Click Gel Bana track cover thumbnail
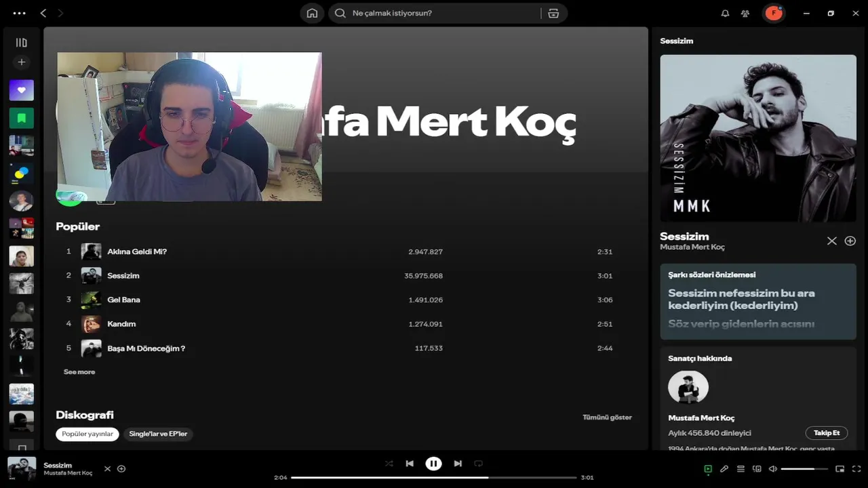 (x=91, y=300)
